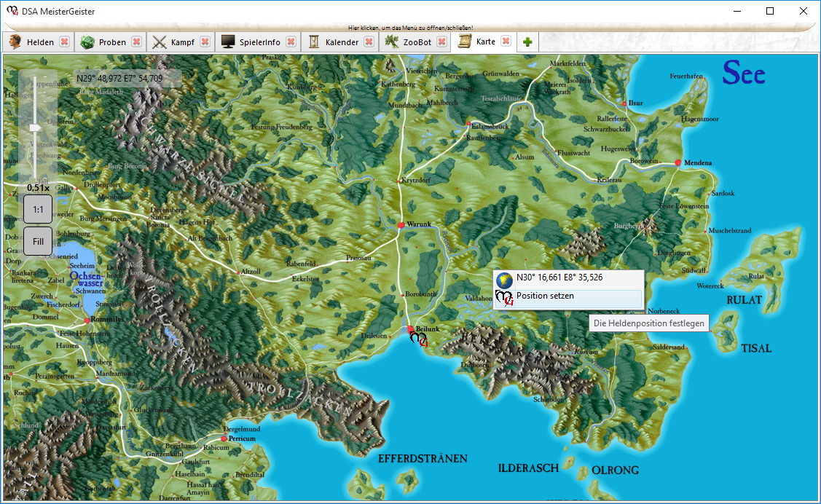821x504 pixels.
Task: Fit the map with the Fill button
Action: point(38,241)
